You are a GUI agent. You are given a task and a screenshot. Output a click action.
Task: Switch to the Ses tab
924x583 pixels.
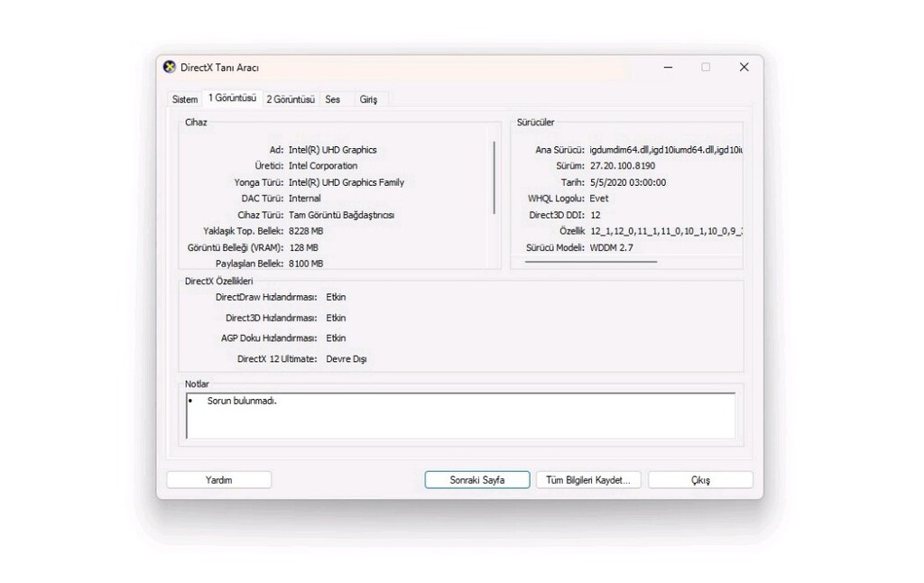pos(333,99)
